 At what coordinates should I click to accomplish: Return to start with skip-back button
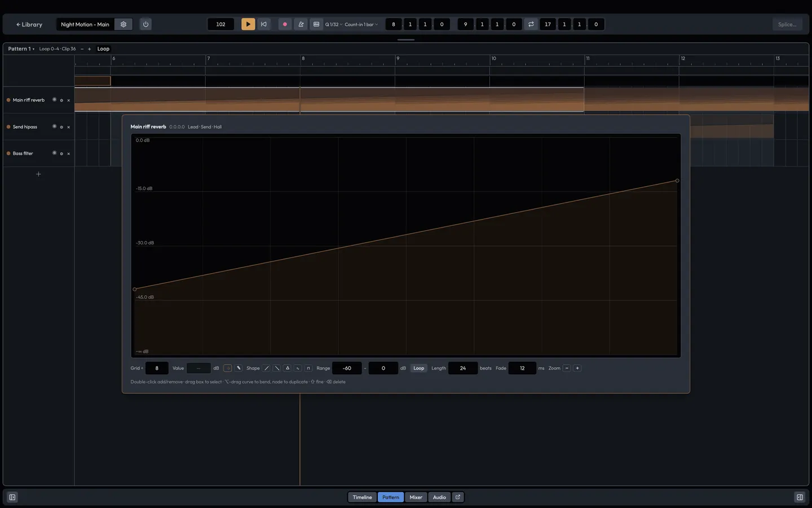(263, 24)
